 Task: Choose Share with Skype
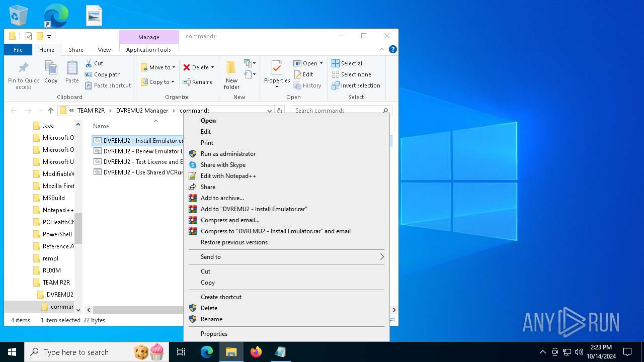point(286,165)
